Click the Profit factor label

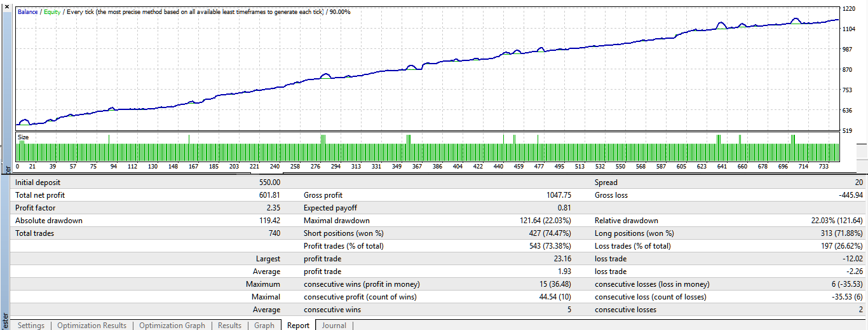point(35,208)
